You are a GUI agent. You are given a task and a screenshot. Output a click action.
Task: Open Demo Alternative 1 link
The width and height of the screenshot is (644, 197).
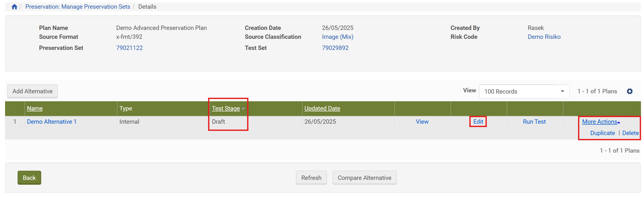[x=52, y=122]
